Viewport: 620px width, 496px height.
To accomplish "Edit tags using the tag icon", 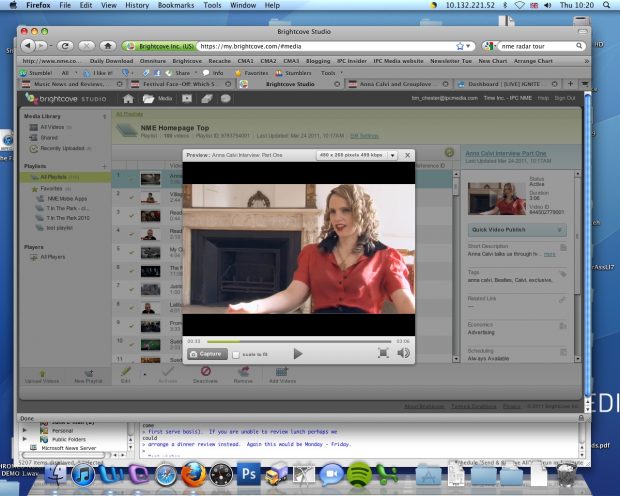I will 563,274.
